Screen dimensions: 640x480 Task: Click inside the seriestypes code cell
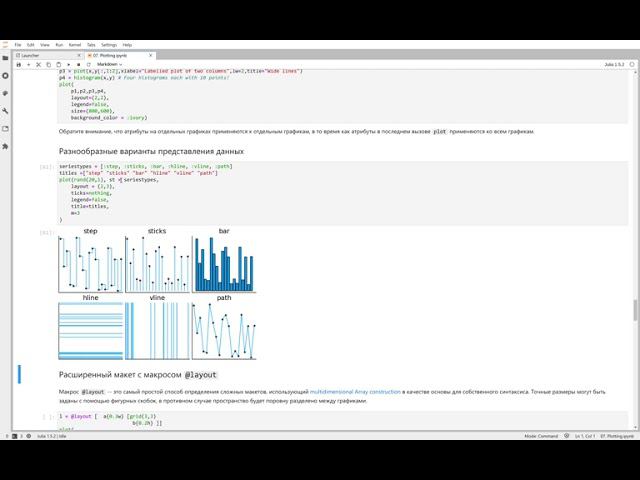[x=342, y=193]
